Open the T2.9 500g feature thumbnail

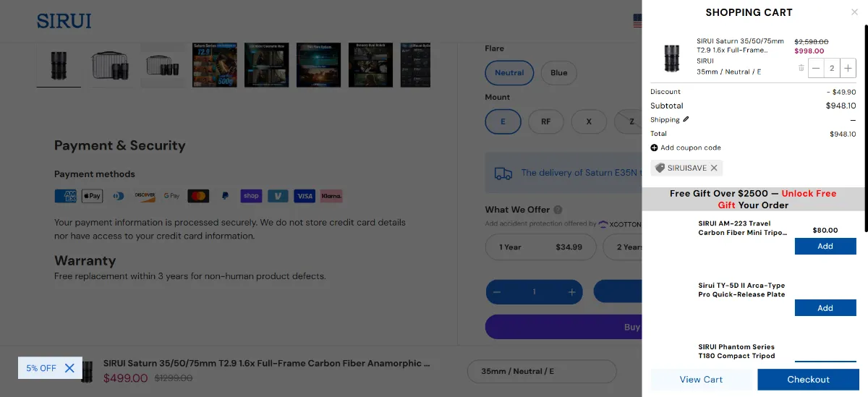coord(215,64)
